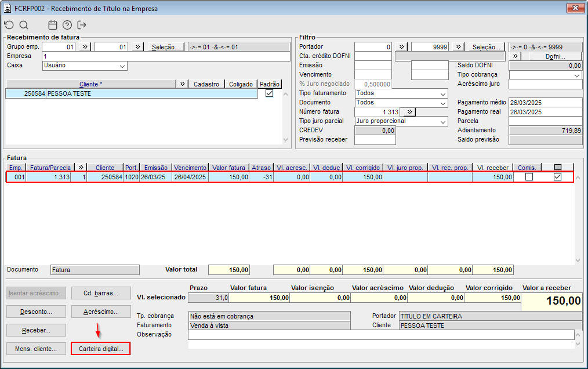Uncheck the selection box on invoice row
The height and width of the screenshot is (369, 588).
pos(558,177)
